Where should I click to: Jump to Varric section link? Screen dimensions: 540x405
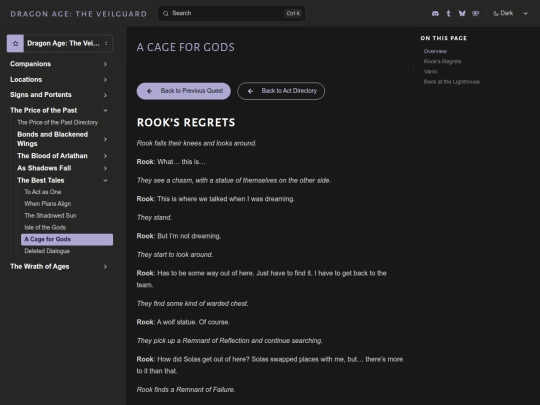click(x=431, y=72)
